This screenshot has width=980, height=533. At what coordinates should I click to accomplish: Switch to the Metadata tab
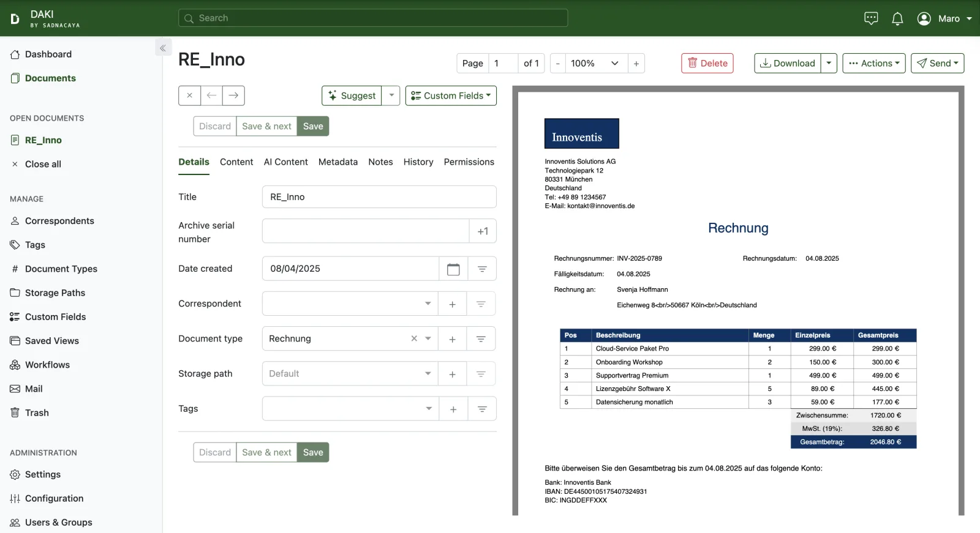[x=338, y=162]
